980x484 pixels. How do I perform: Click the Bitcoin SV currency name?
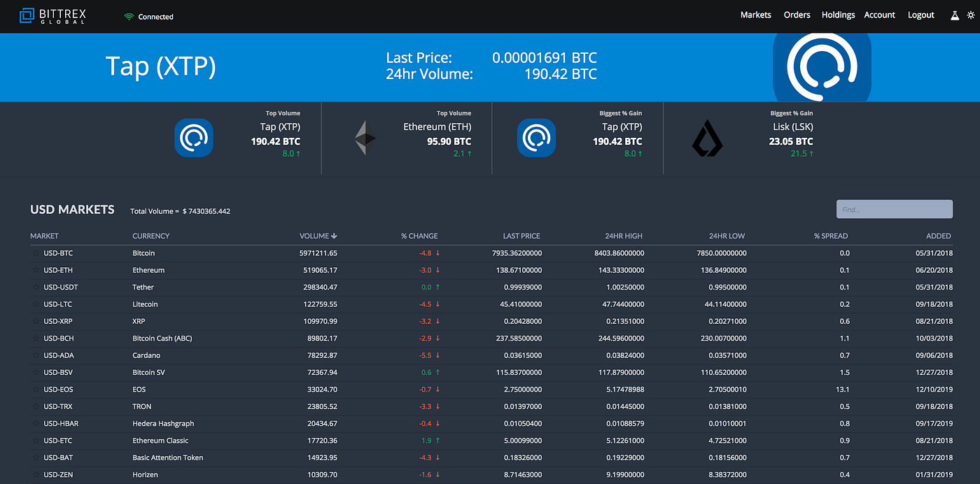(150, 372)
